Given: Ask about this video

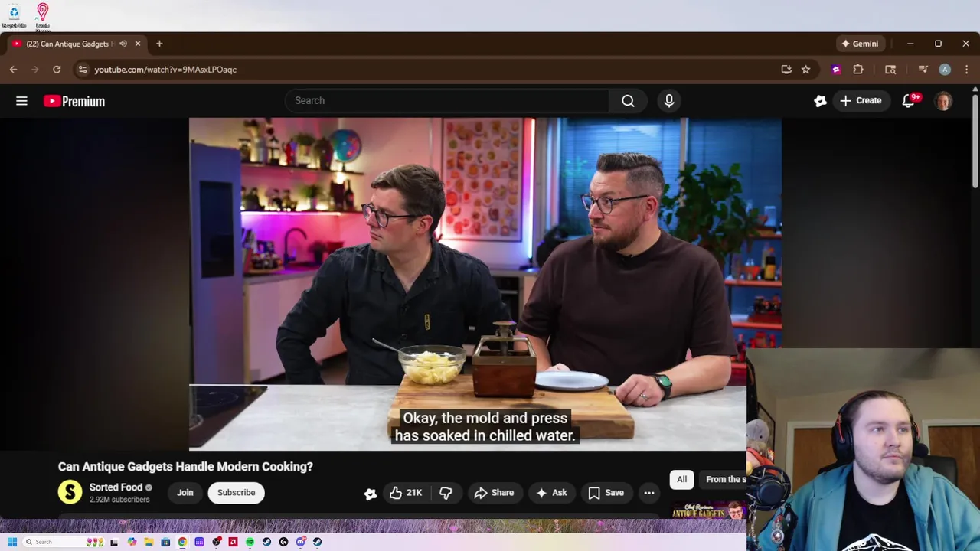Looking at the screenshot, I should 551,493.
